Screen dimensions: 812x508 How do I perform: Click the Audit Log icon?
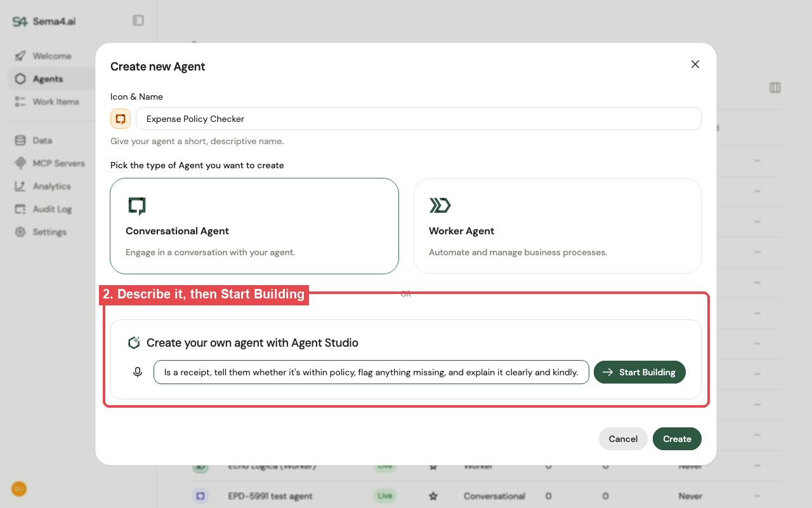click(20, 209)
